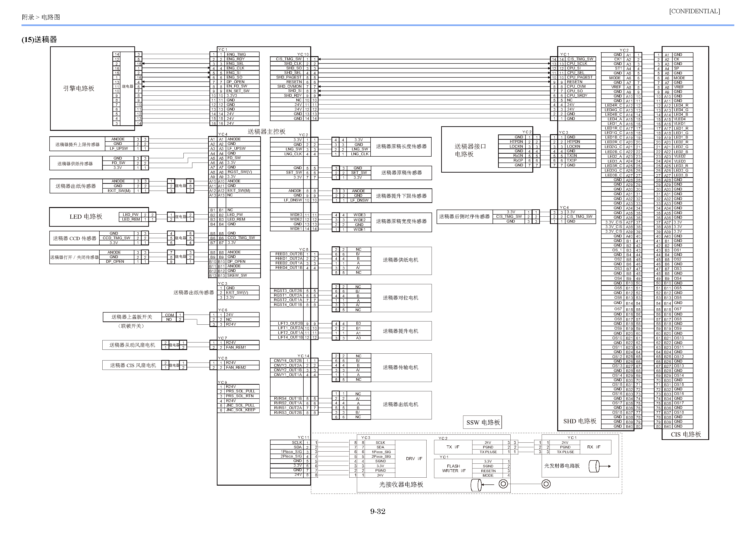Select the CPU_PAGEST signal label
The width and height of the screenshot is (756, 534).
[x=580, y=77]
